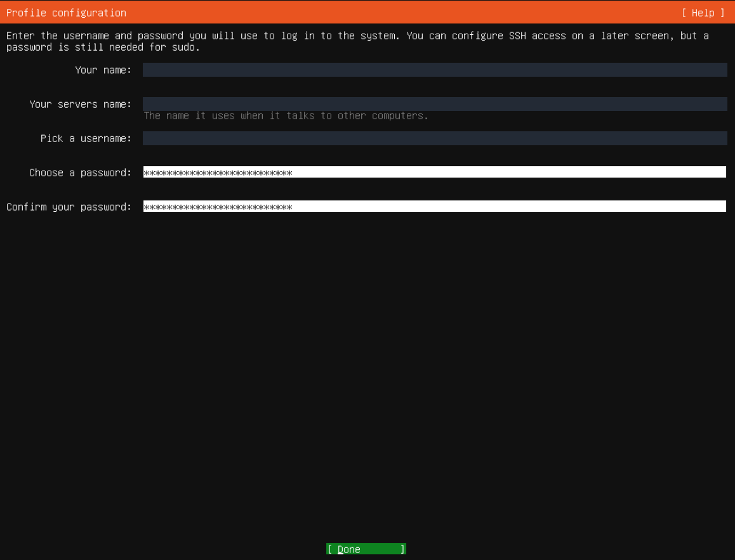
Task: Focus the 'Your name' input field
Action: click(x=435, y=70)
